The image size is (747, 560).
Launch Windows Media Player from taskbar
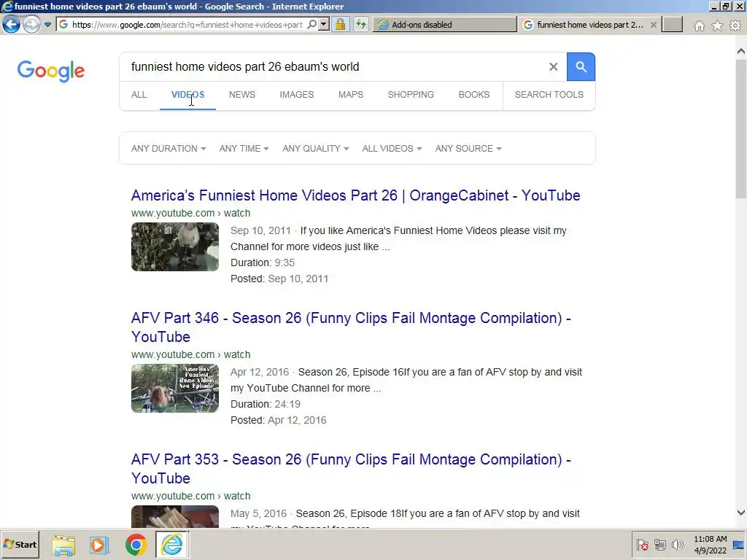pos(99,545)
